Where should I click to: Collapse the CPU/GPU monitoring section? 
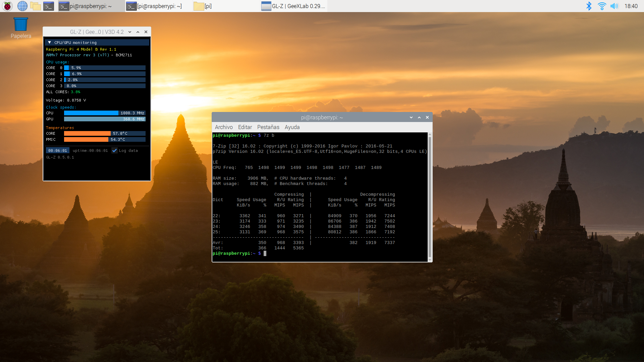tap(49, 43)
